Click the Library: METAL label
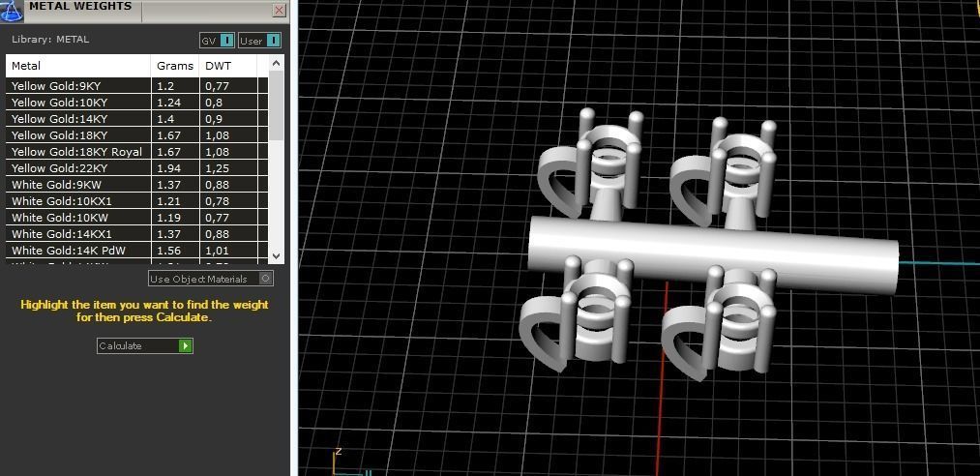The image size is (980, 476). (50, 39)
